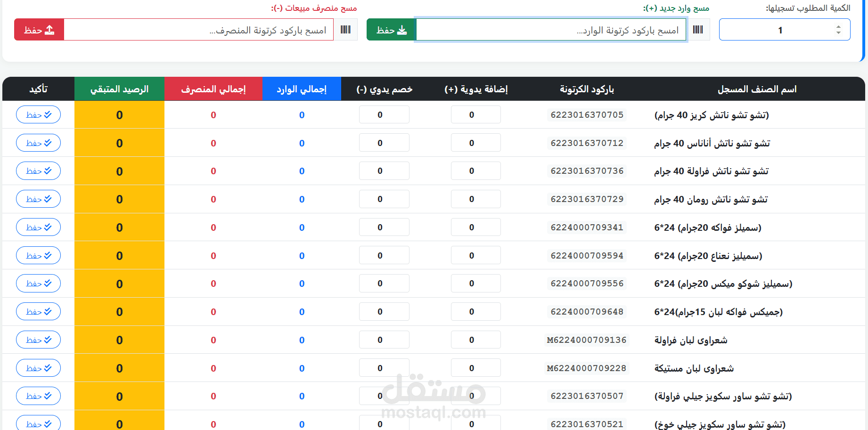
Task: Confirm حفظ for barcode 6224000709341 row
Action: [x=39, y=227]
